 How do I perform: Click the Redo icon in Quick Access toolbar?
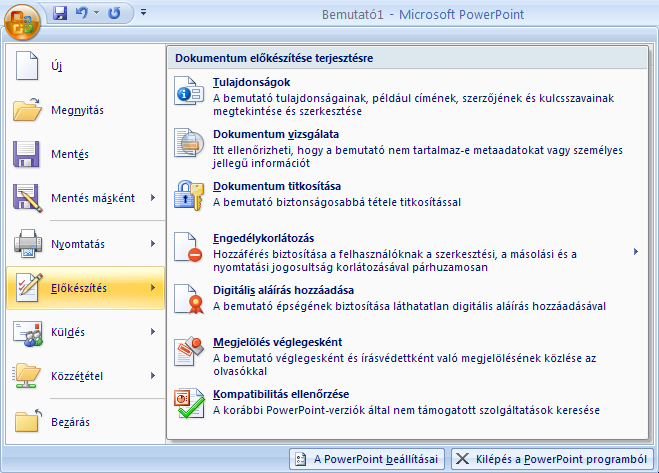point(114,13)
